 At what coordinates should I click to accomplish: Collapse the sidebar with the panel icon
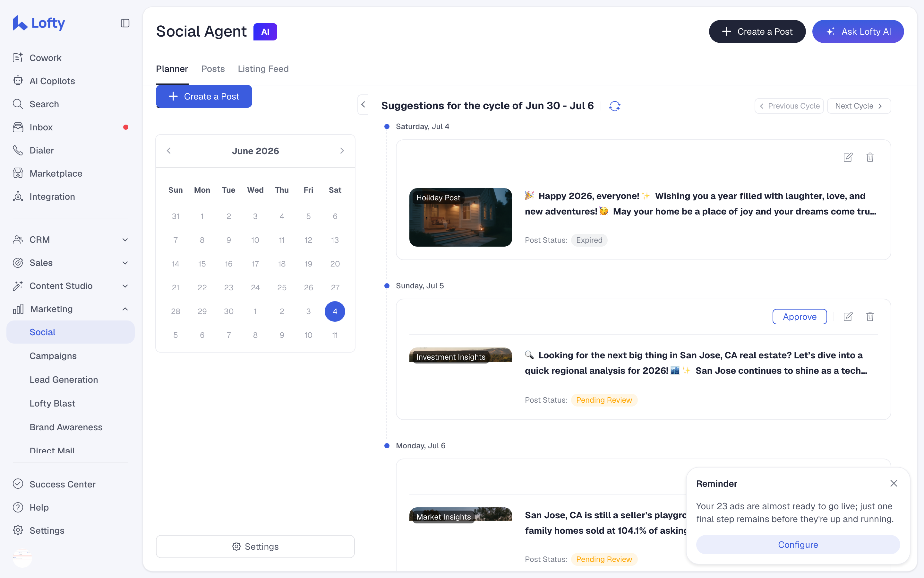(x=125, y=23)
